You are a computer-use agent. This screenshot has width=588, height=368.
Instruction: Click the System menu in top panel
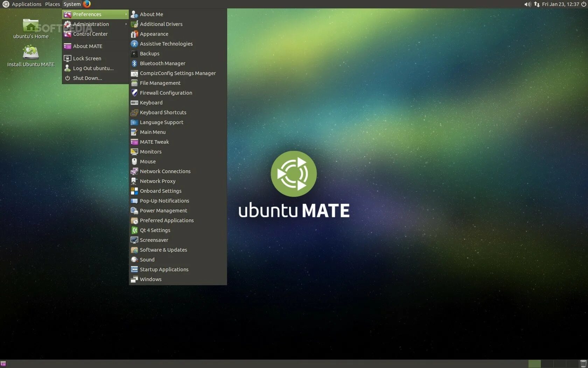[x=72, y=4]
